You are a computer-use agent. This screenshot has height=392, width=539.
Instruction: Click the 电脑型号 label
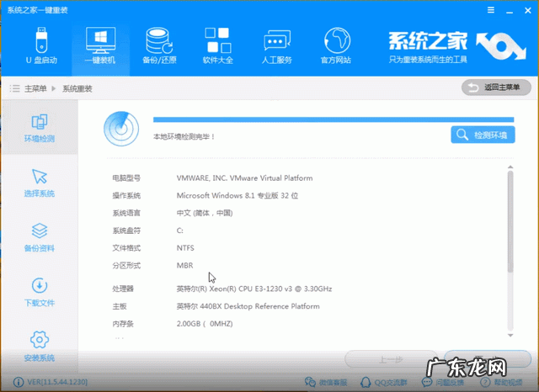(x=126, y=178)
